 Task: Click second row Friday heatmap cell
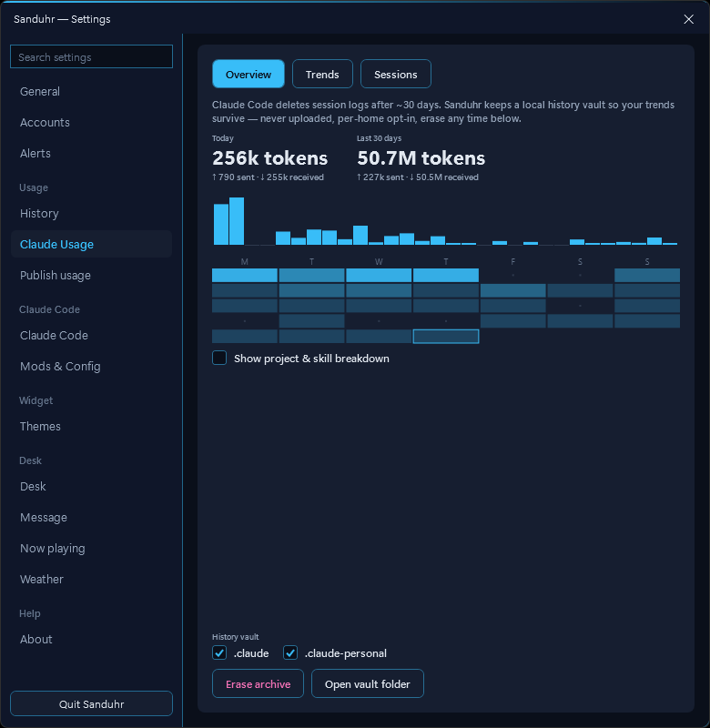513,290
